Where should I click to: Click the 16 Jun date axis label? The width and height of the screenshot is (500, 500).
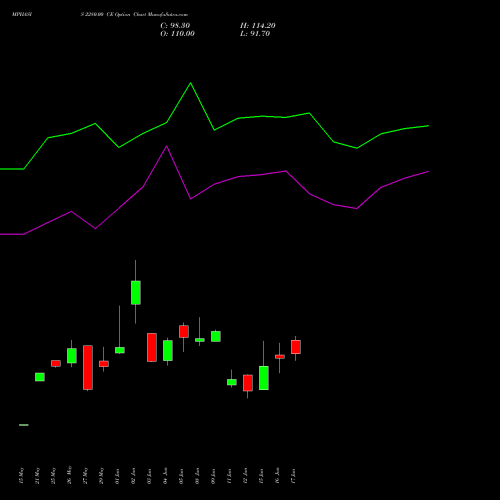click(277, 476)
